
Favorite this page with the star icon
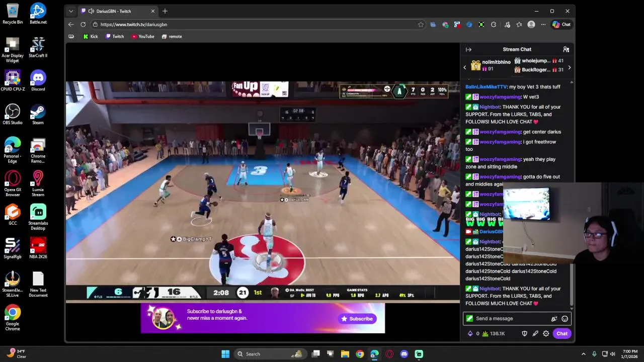(x=421, y=24)
